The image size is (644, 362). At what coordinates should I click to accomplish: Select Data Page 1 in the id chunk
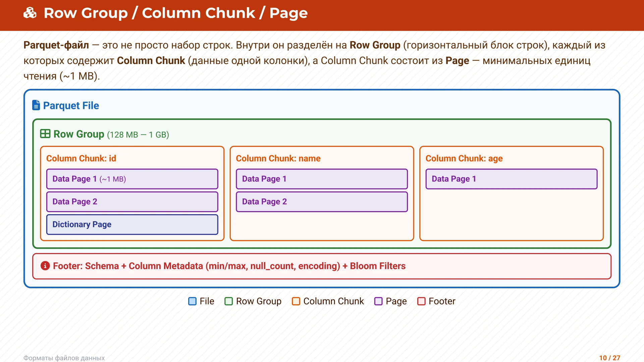[132, 179]
